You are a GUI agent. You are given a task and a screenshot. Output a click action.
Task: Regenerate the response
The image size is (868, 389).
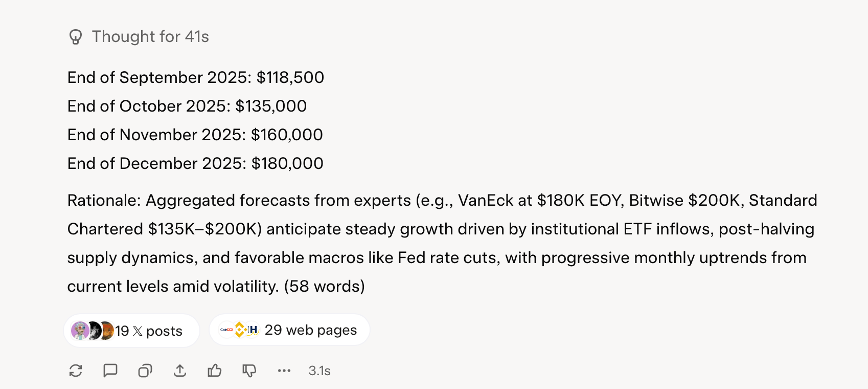pos(76,371)
